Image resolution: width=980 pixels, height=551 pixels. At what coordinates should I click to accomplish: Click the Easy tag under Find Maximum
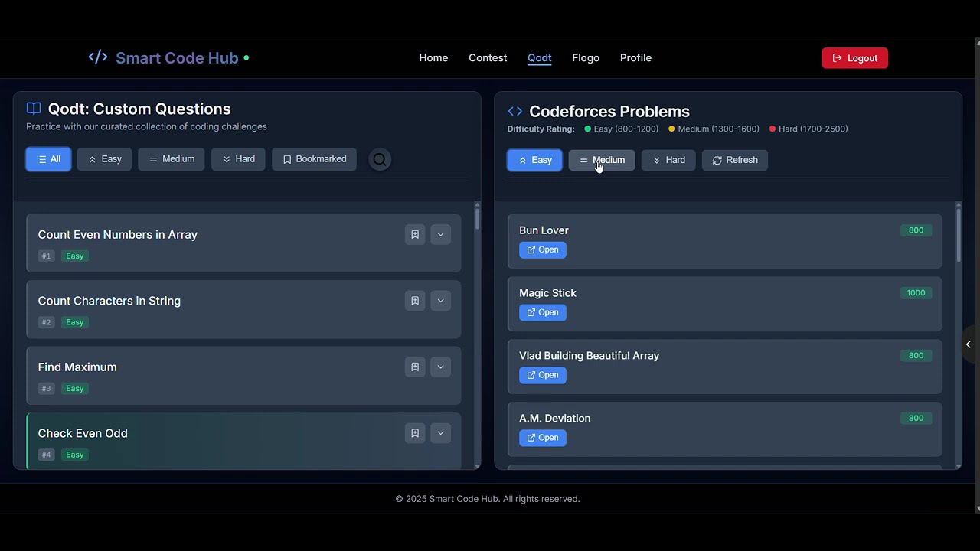[x=74, y=389]
